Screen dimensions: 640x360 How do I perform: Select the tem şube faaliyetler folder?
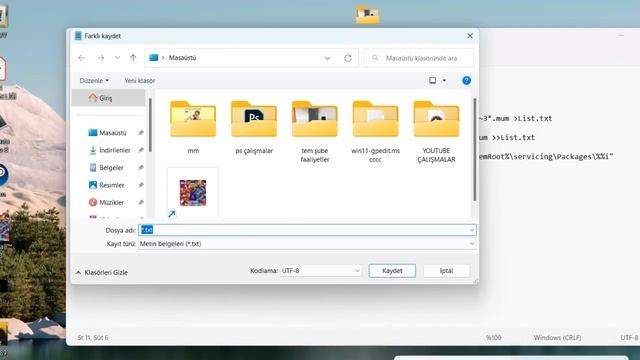315,131
